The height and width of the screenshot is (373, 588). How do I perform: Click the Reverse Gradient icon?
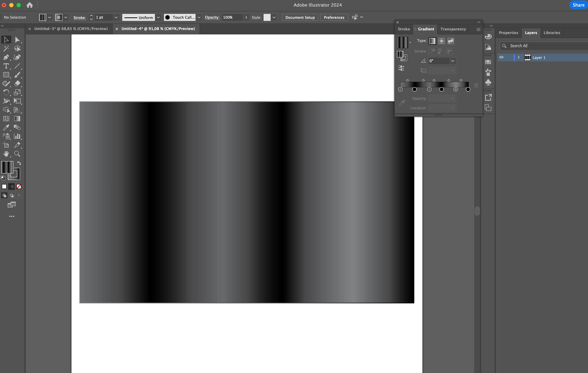401,68
